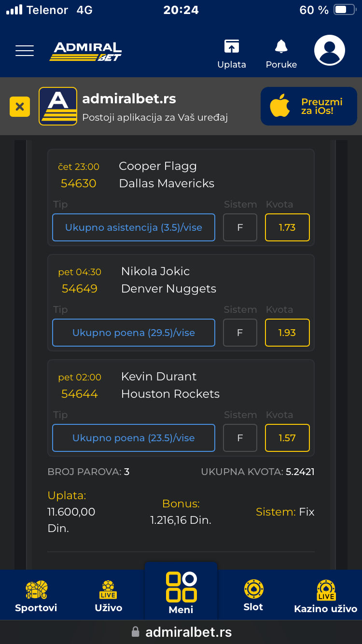Go to the Slot tab
Viewport: 362px width, 644px height.
[x=253, y=597]
